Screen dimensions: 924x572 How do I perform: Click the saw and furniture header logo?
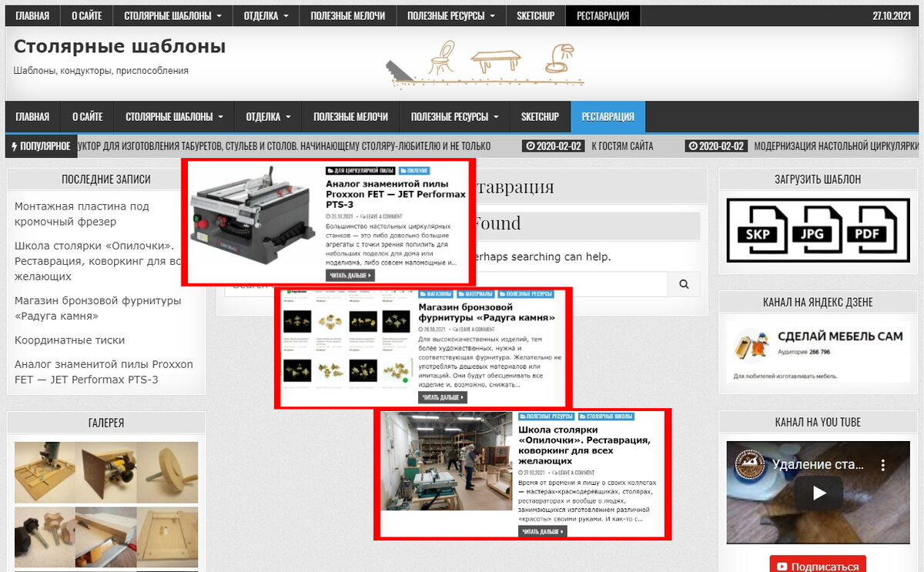pos(485,64)
